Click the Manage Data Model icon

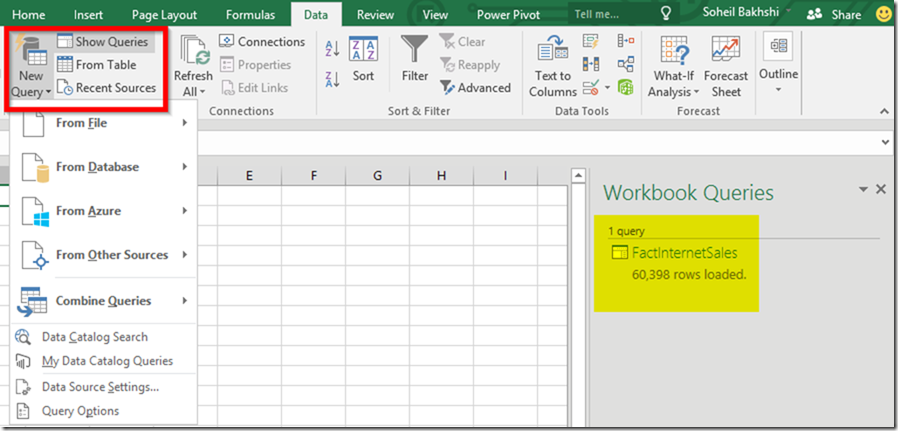click(625, 88)
